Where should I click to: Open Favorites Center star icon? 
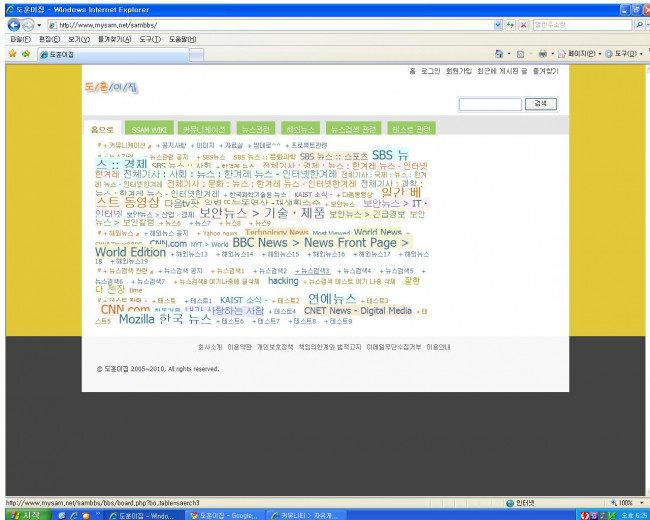click(11, 53)
